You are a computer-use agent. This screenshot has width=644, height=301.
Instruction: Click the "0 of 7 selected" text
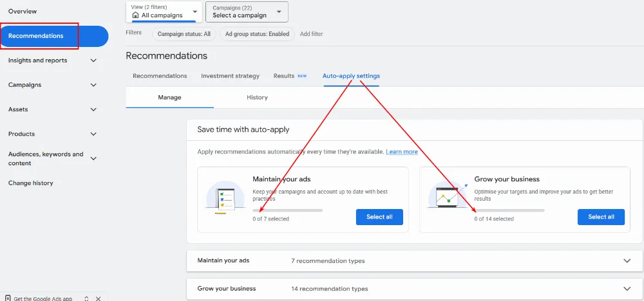click(270, 219)
